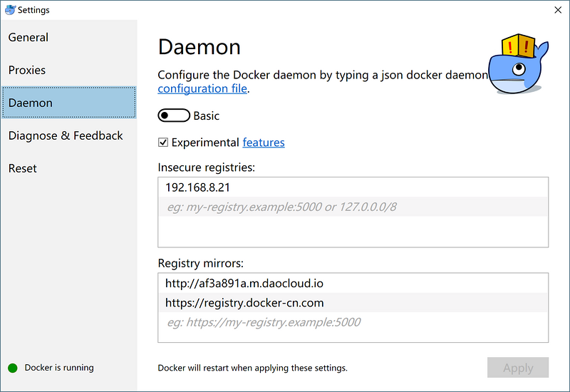Click the Daemon page heading
570x392 pixels.
(x=199, y=47)
